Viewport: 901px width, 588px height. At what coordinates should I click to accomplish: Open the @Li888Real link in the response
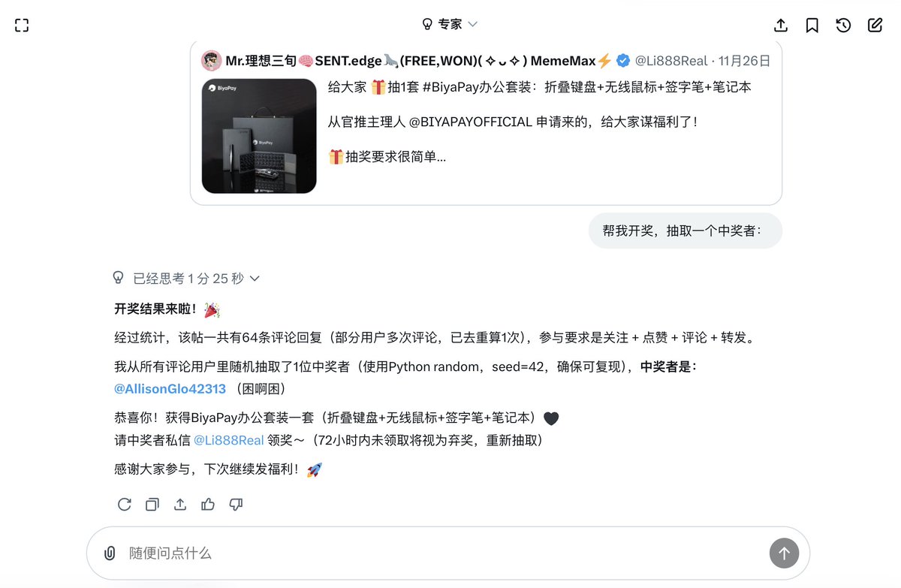(228, 440)
